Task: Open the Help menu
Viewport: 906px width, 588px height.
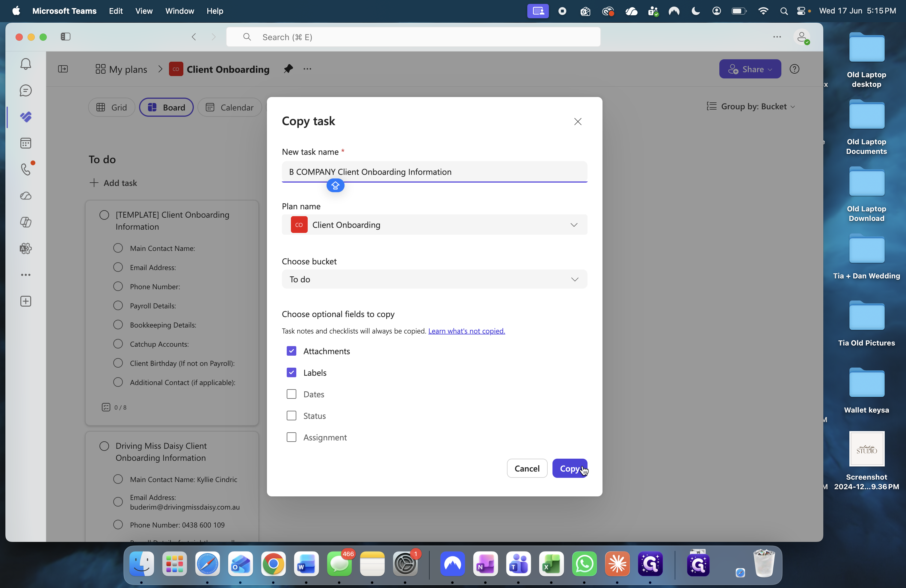Action: 215,11
